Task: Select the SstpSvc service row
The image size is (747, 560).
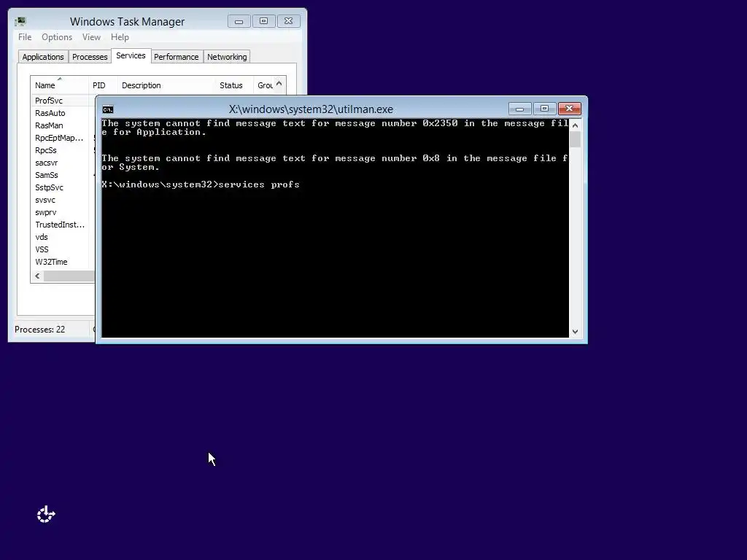Action: coord(63,187)
